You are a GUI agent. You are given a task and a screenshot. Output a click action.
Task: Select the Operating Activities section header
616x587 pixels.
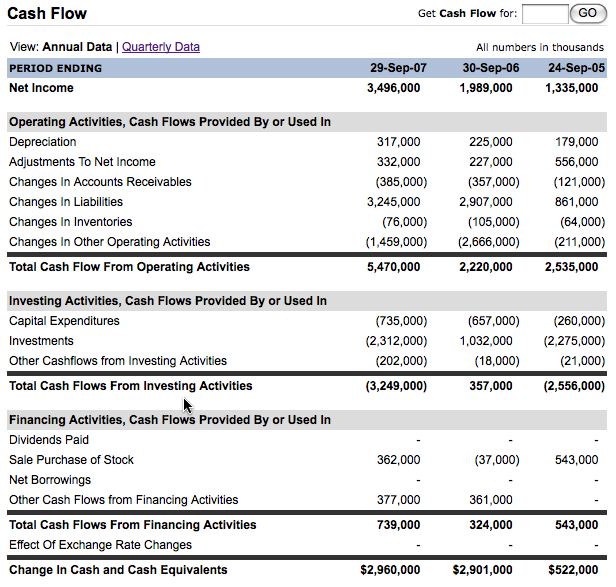170,122
